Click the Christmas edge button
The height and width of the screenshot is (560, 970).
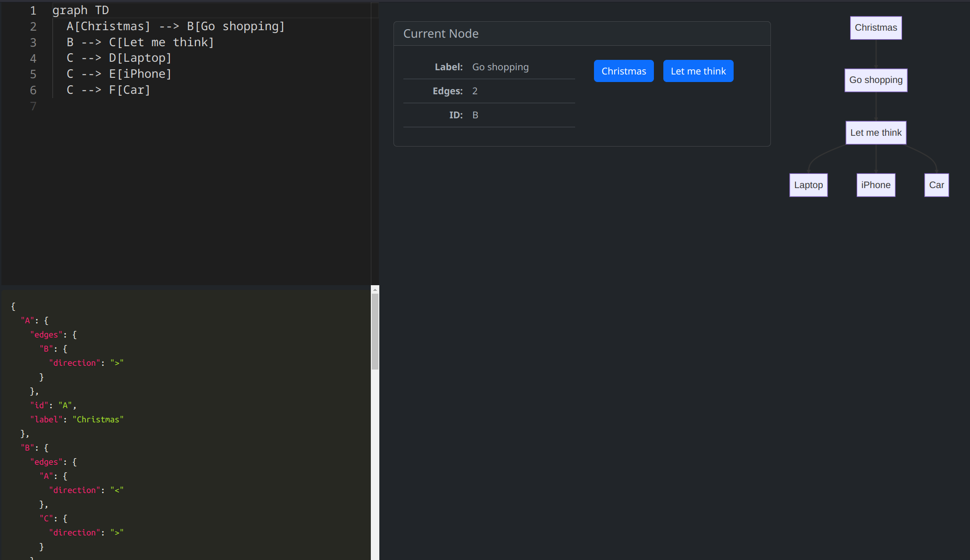pyautogui.click(x=623, y=71)
